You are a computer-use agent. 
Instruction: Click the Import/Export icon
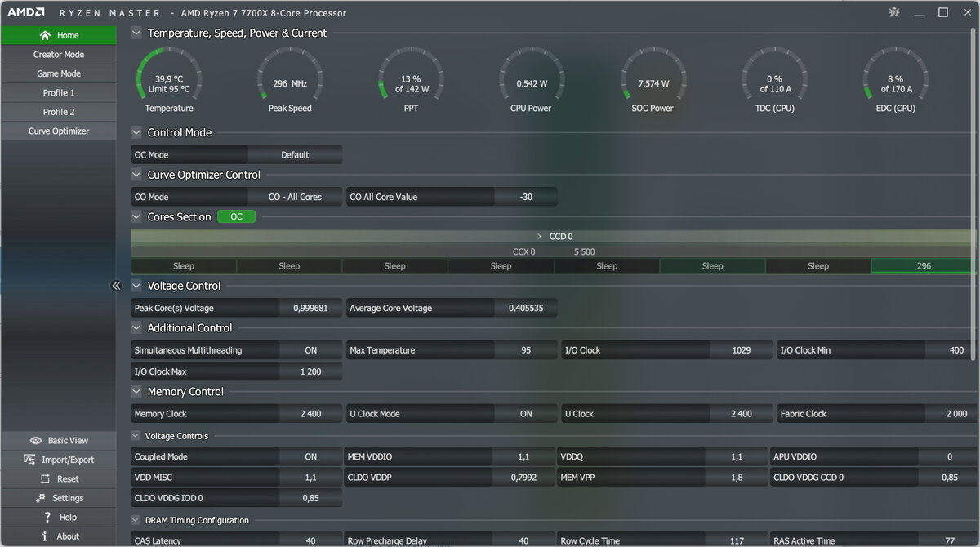[30, 460]
